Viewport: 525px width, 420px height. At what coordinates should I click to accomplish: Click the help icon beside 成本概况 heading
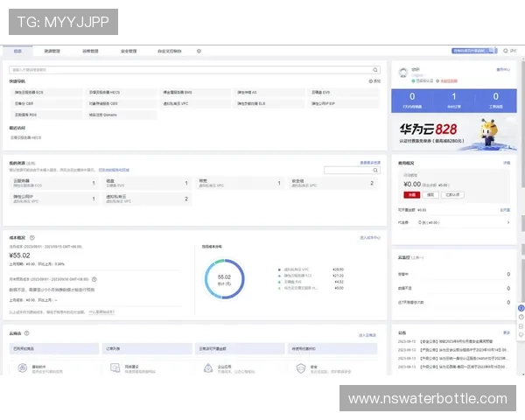[32, 237]
